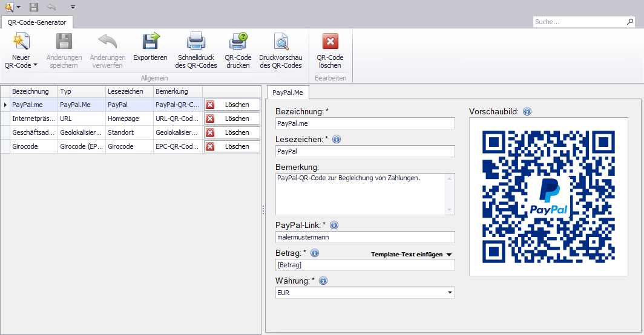
Task: Click the Homepage bookmark cell
Action: pyautogui.click(x=130, y=119)
